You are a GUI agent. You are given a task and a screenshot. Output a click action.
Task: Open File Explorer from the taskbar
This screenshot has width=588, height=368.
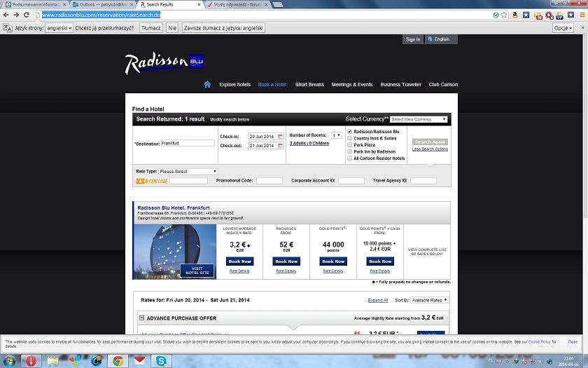click(53, 361)
